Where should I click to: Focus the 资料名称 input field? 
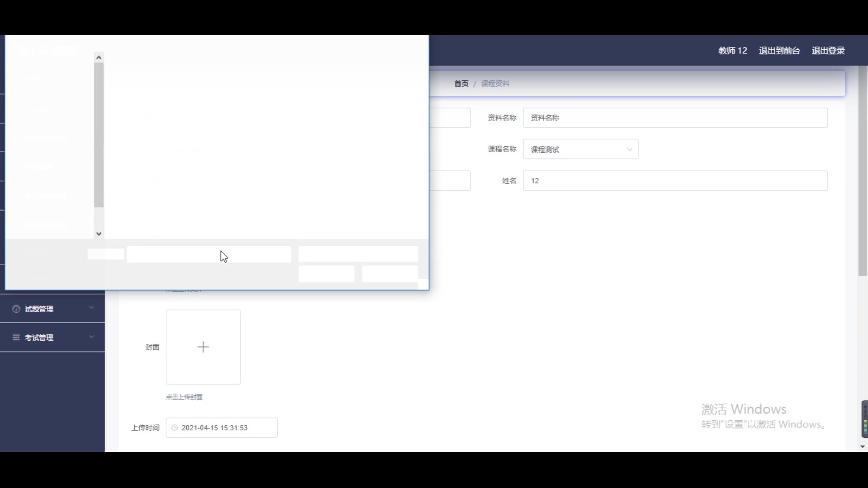pyautogui.click(x=675, y=117)
